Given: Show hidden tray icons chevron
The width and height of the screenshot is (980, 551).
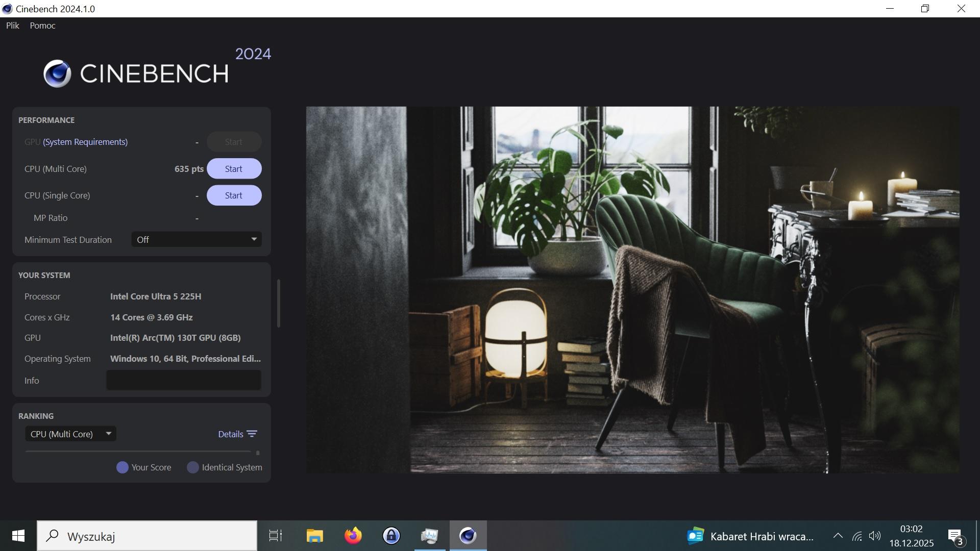Looking at the screenshot, I should tap(838, 536).
